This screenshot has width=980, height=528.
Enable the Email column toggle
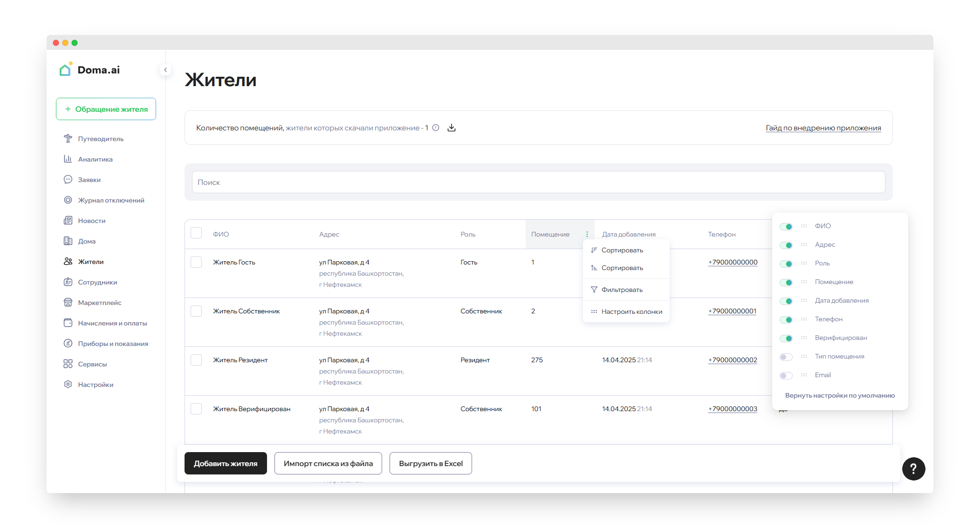[x=786, y=375]
